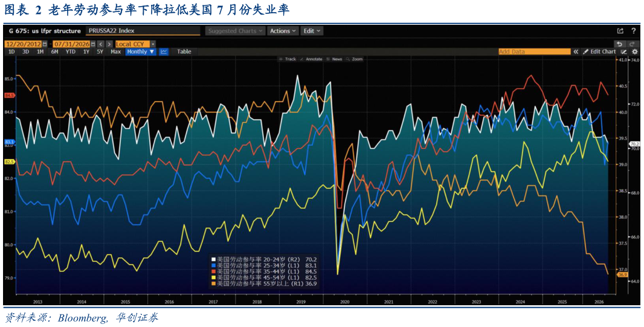Click the previous period left arrow

[101, 44]
